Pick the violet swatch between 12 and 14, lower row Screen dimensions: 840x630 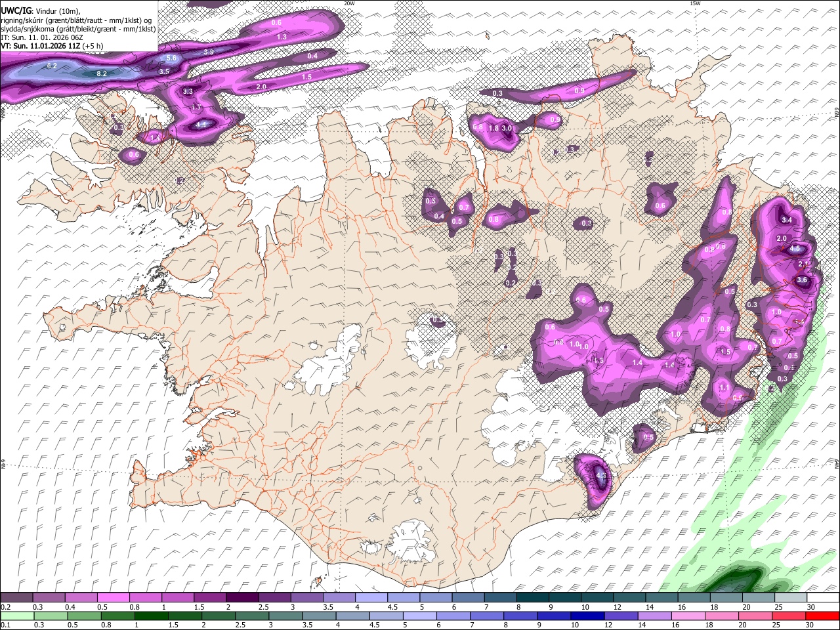click(x=620, y=616)
